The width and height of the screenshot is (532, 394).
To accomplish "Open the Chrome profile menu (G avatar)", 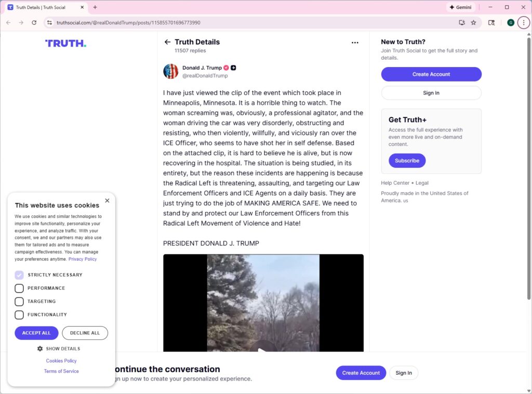I will point(510,23).
